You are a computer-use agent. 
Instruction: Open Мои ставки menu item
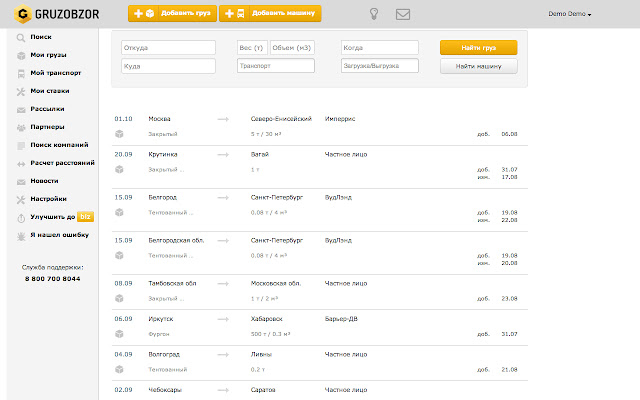(x=50, y=91)
